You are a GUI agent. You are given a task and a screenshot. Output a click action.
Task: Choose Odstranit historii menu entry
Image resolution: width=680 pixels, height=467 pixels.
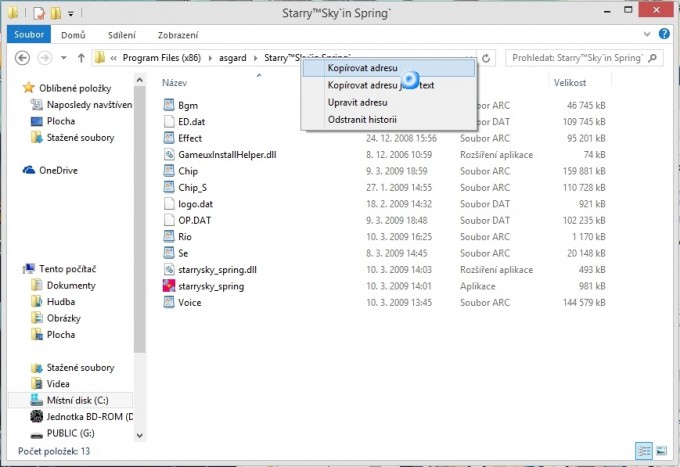pyautogui.click(x=389, y=120)
